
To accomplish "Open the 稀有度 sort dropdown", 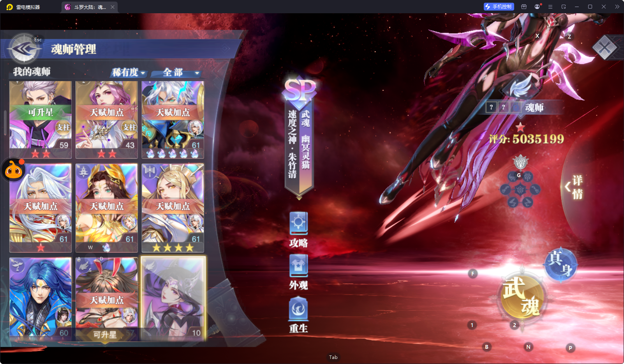I will click(x=129, y=72).
